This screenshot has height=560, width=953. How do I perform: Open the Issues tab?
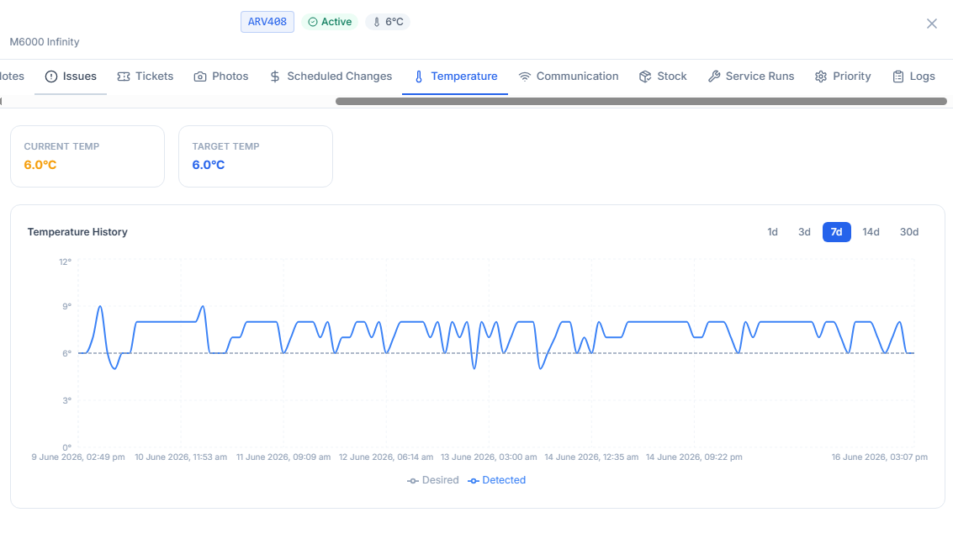(x=71, y=77)
